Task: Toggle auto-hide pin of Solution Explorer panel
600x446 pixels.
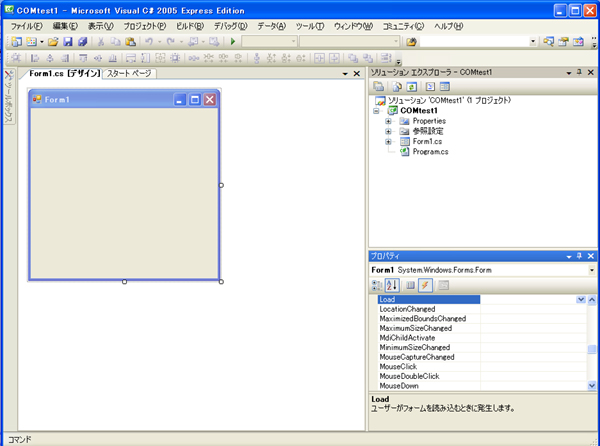Action: coord(579,72)
